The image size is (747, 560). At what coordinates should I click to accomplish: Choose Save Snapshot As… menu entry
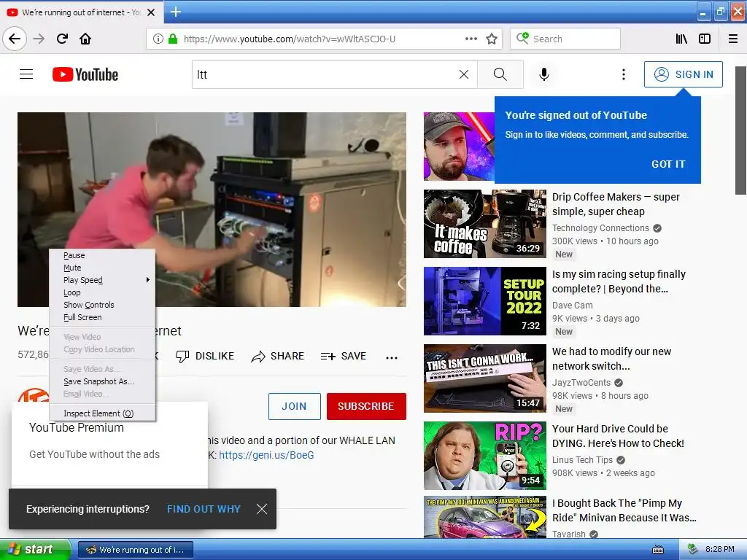point(102,381)
